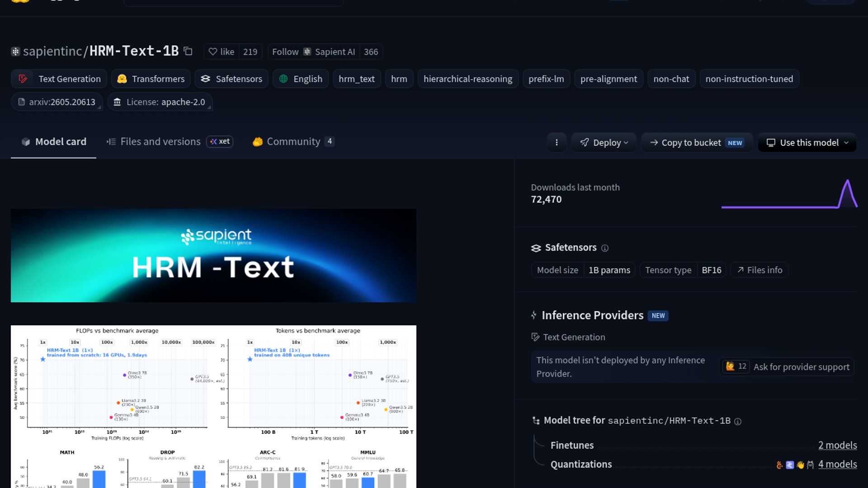The image size is (868, 488).
Task: Open Files info link
Action: pos(759,270)
